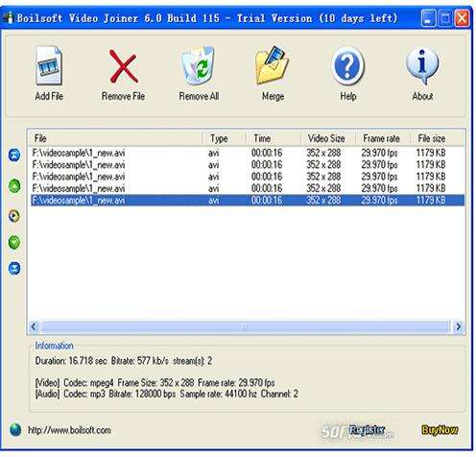This screenshot has width=476, height=457.
Task: Click the red X Remove File icon
Action: (x=123, y=66)
